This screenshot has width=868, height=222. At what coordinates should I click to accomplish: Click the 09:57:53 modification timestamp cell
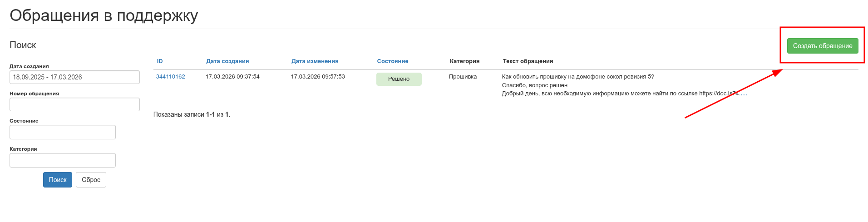(x=318, y=77)
